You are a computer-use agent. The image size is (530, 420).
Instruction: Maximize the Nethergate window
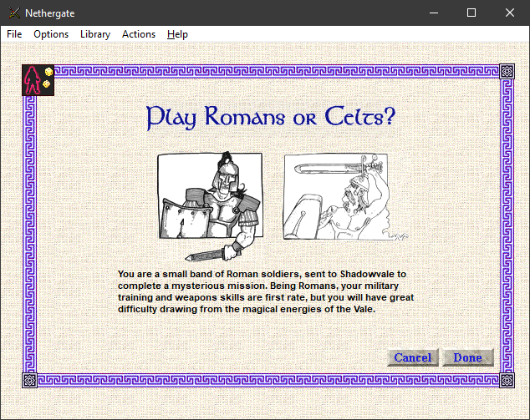tap(471, 13)
